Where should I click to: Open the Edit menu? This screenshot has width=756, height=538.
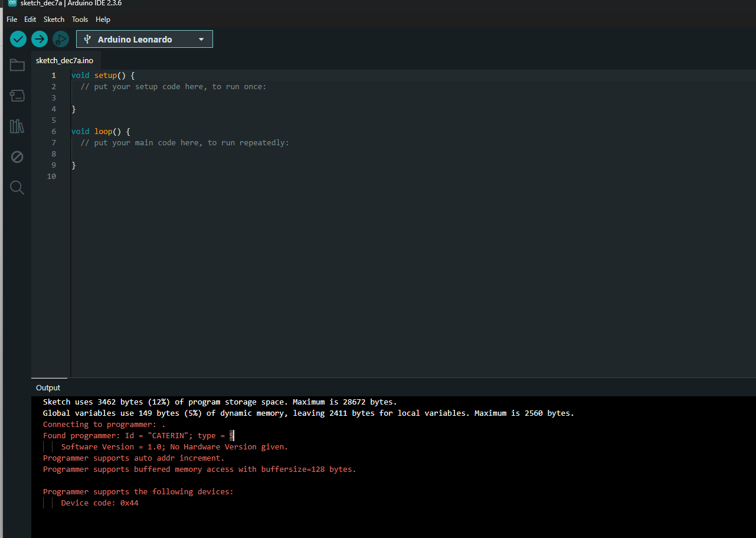click(x=30, y=19)
